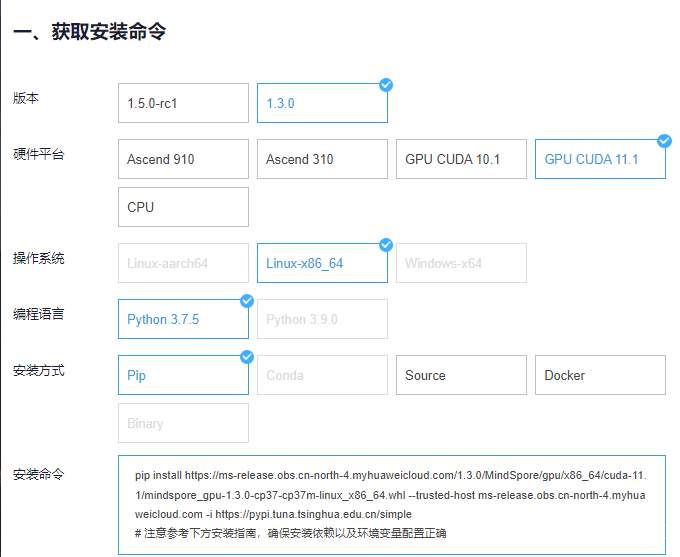This screenshot has height=557, width=680.
Task: Click checkmark badge on Python 3.7.5
Action: pos(247,301)
